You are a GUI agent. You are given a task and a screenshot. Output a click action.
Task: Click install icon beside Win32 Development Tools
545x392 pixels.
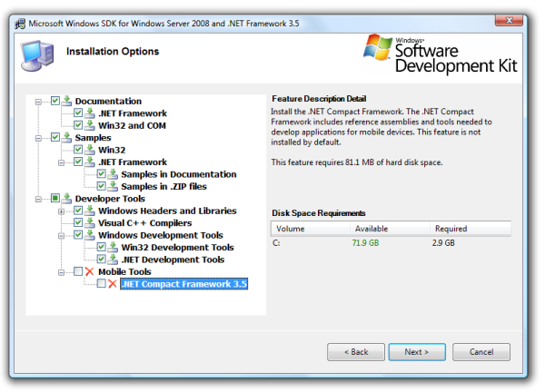(113, 247)
